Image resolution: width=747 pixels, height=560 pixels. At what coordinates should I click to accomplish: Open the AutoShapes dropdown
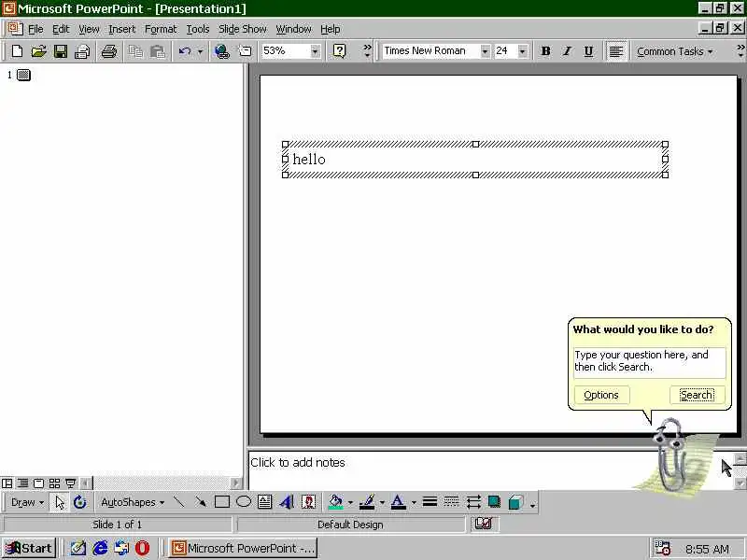(x=133, y=502)
